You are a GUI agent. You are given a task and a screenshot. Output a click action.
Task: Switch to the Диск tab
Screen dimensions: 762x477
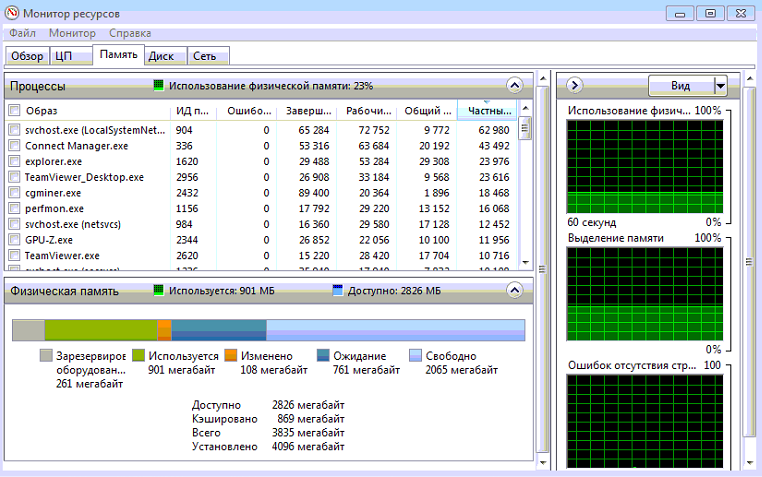pyautogui.click(x=161, y=56)
